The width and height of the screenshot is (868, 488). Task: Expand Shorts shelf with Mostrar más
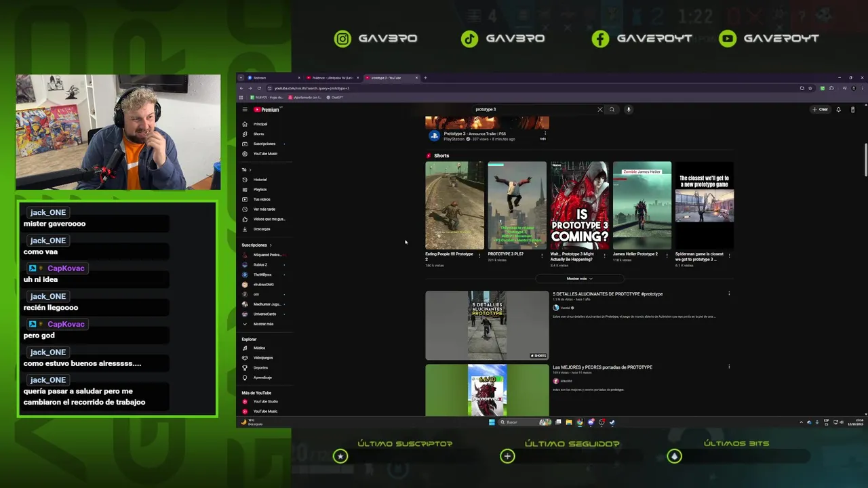580,279
